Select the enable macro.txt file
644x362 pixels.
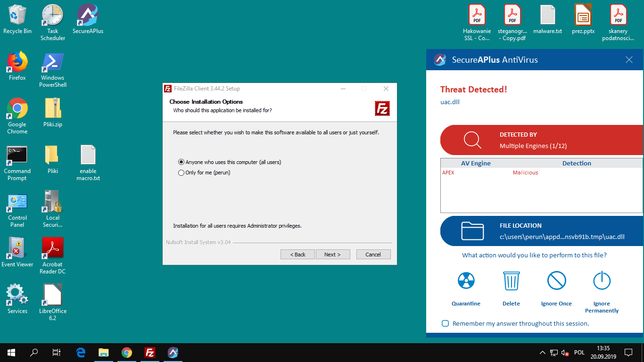[x=88, y=163]
